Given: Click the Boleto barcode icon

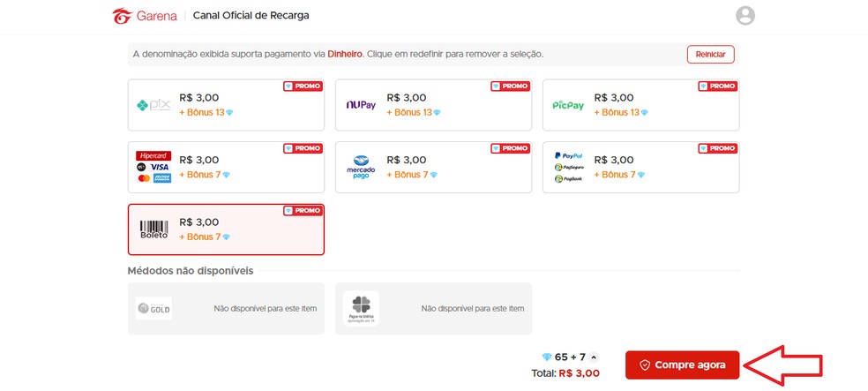Looking at the screenshot, I should (153, 229).
